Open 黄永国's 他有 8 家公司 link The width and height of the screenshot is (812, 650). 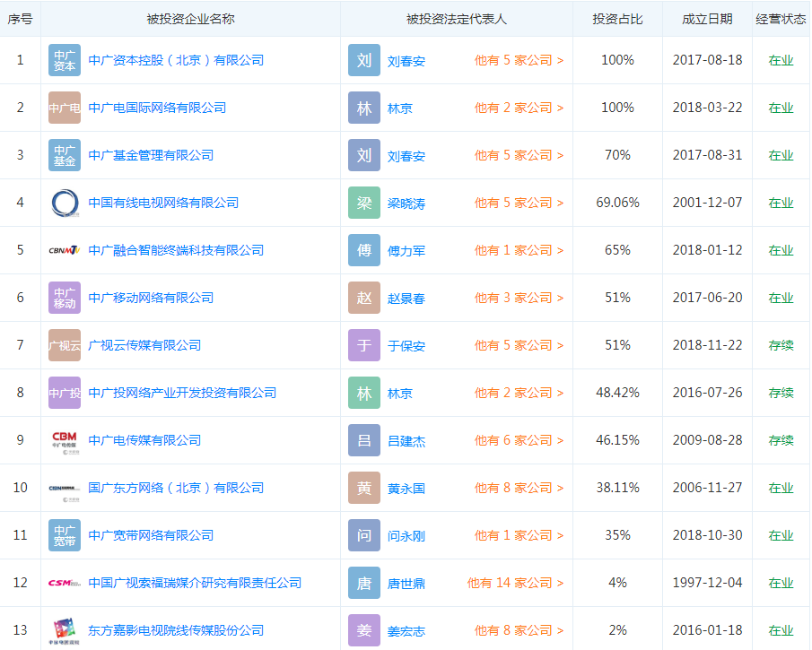click(x=519, y=488)
